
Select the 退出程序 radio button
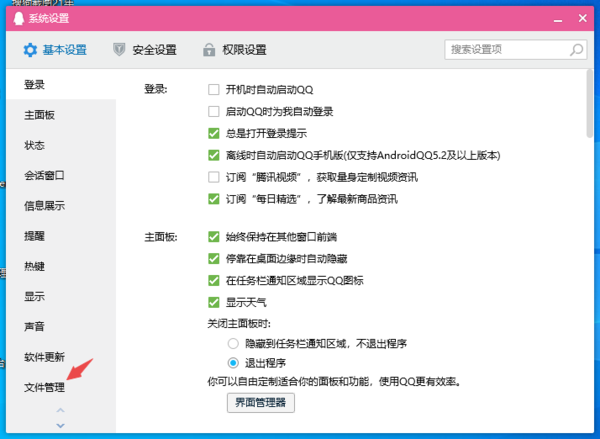coord(233,362)
